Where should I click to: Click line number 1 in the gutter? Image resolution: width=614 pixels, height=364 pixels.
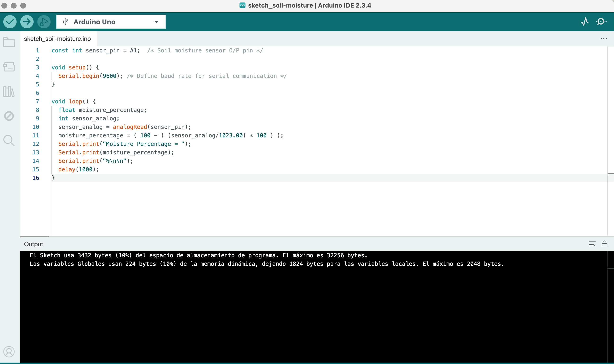pyautogui.click(x=37, y=51)
